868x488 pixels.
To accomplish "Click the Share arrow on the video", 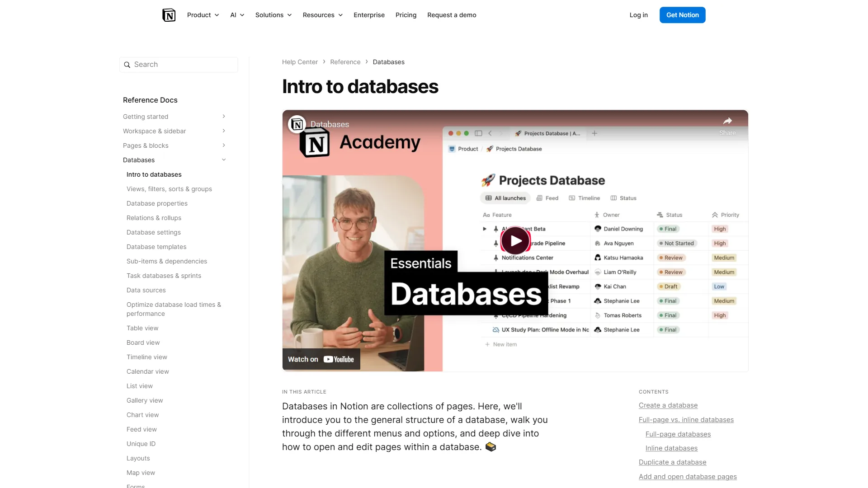I will [x=727, y=121].
